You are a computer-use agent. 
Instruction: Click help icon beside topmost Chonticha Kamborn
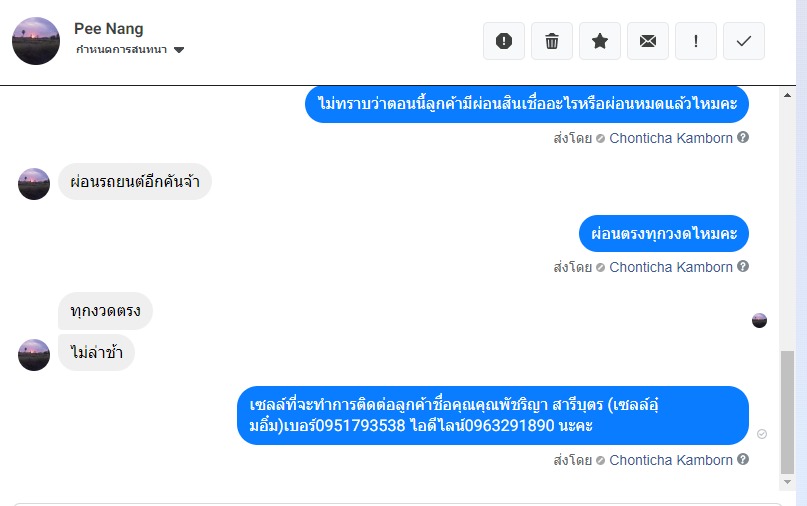click(743, 138)
